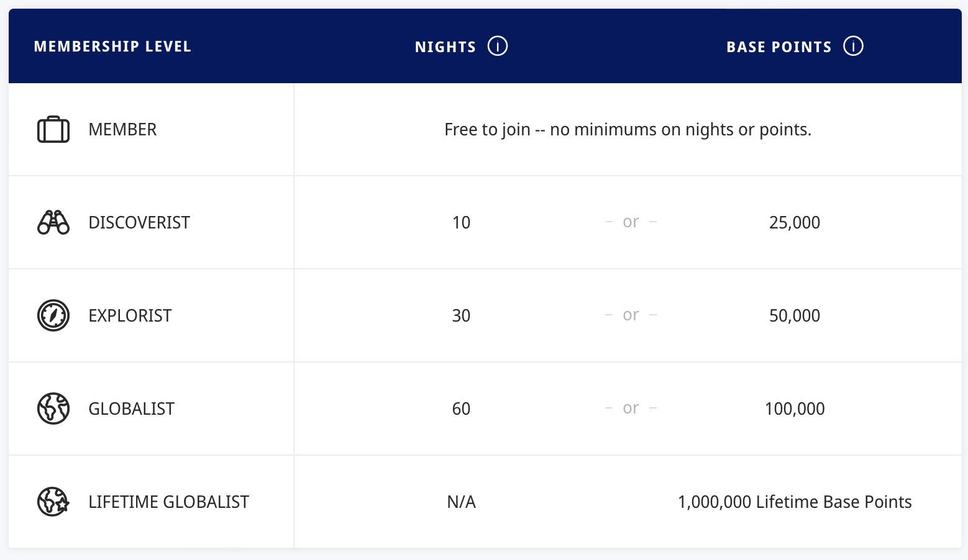Select the DISCOVERIST level label
Viewport: 968px width, 560px height.
139,222
